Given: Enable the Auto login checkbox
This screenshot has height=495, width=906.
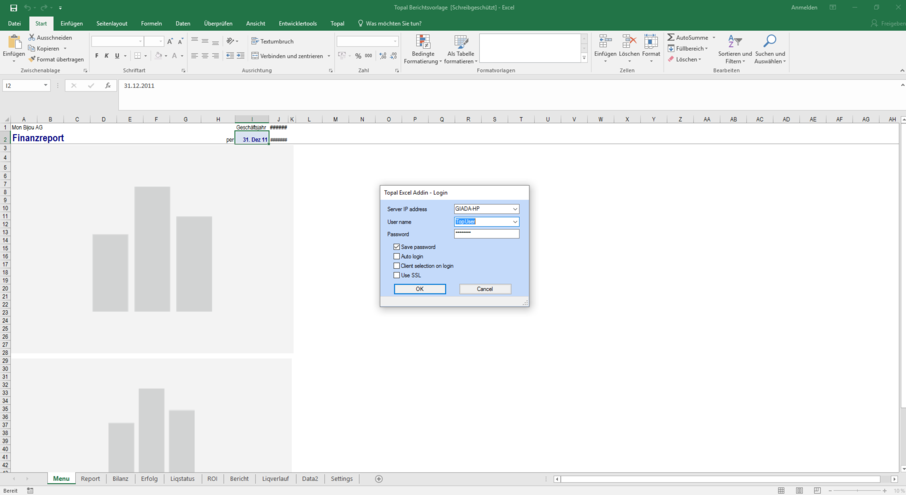Looking at the screenshot, I should pos(397,256).
